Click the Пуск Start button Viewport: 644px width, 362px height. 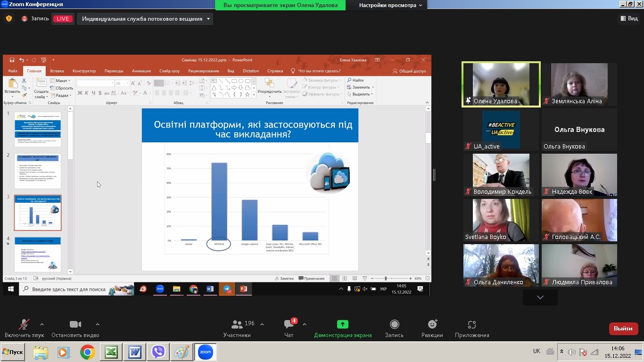pos(13,352)
